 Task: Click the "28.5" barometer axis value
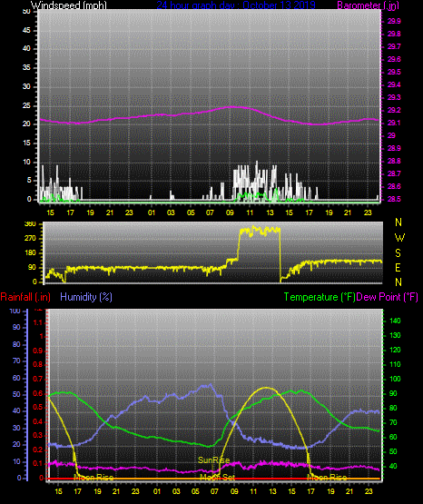pyautogui.click(x=394, y=199)
